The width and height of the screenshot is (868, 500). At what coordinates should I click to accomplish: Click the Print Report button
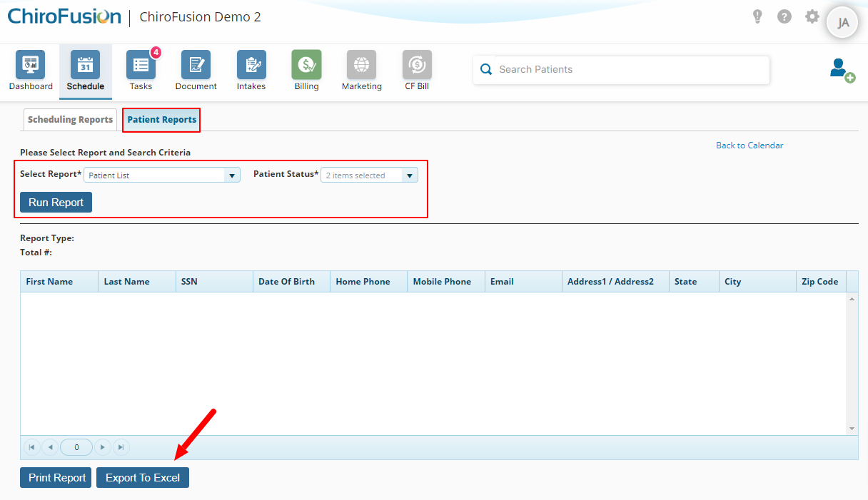(56, 478)
